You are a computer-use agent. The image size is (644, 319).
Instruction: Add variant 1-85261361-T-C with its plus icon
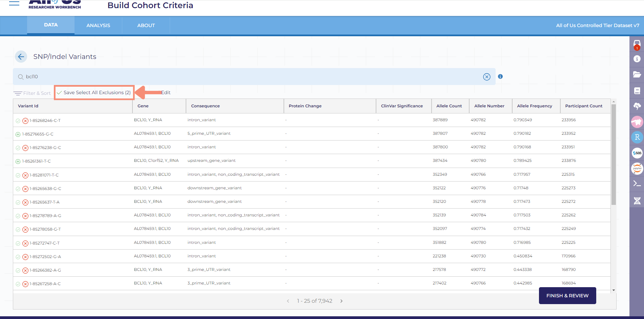click(18, 161)
